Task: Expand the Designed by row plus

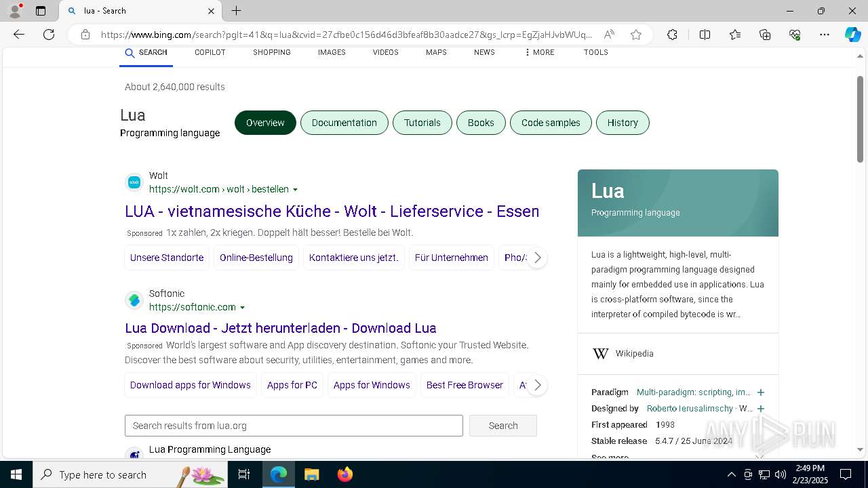Action: 761,409
